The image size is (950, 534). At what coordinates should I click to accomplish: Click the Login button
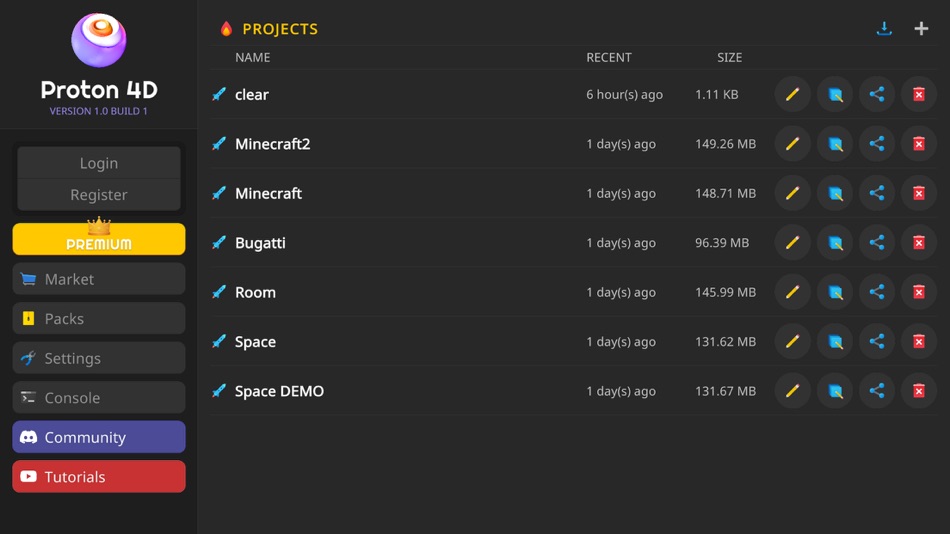tap(99, 163)
